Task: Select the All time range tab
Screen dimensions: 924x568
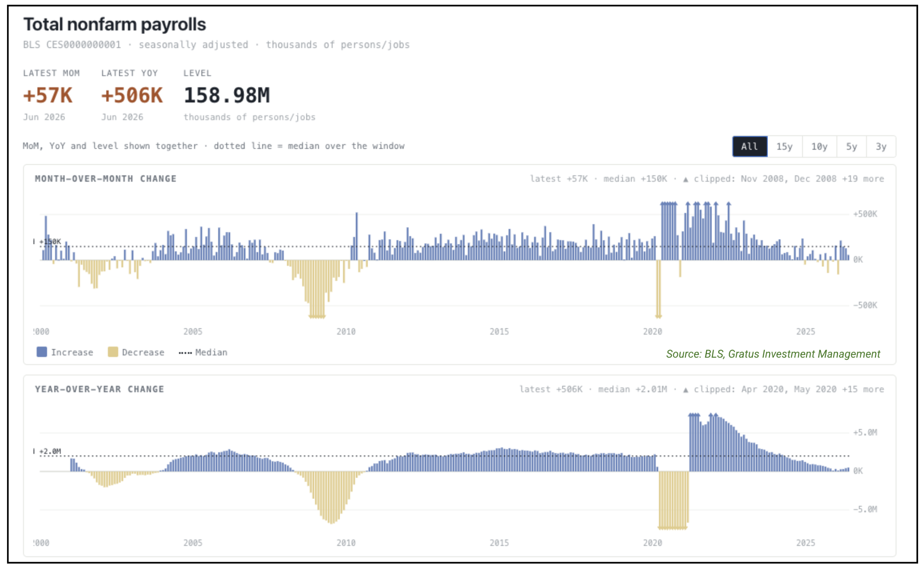Action: click(x=750, y=146)
